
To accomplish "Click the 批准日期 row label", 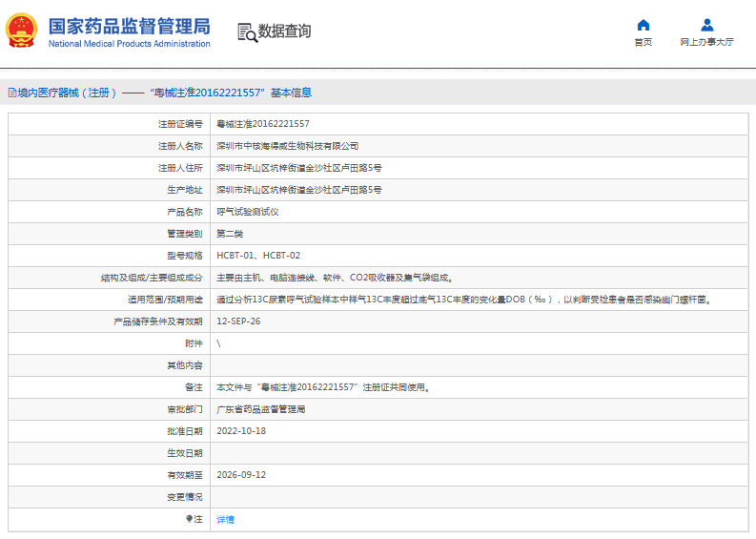I will 185,431.
